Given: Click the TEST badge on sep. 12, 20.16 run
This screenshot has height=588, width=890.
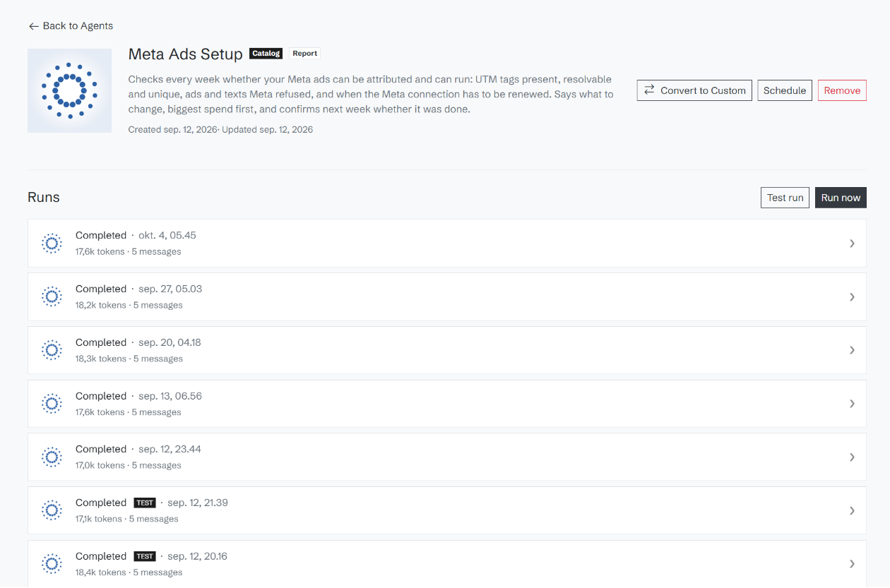Looking at the screenshot, I should tap(145, 557).
